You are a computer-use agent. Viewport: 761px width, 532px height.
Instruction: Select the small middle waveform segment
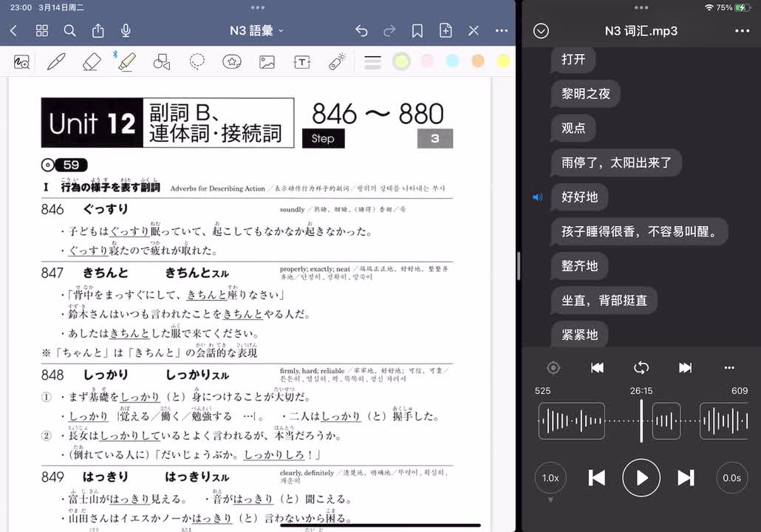pyautogui.click(x=666, y=421)
